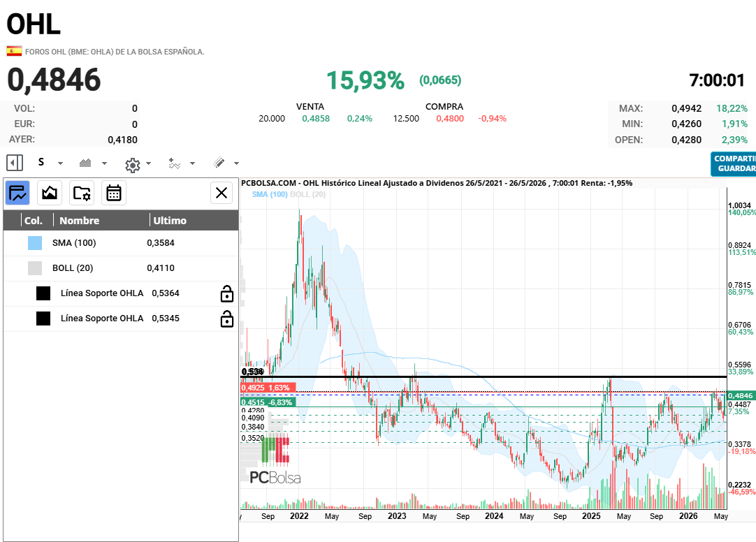The image size is (756, 542).
Task: Click the Nombre column header
Action: [80, 221]
